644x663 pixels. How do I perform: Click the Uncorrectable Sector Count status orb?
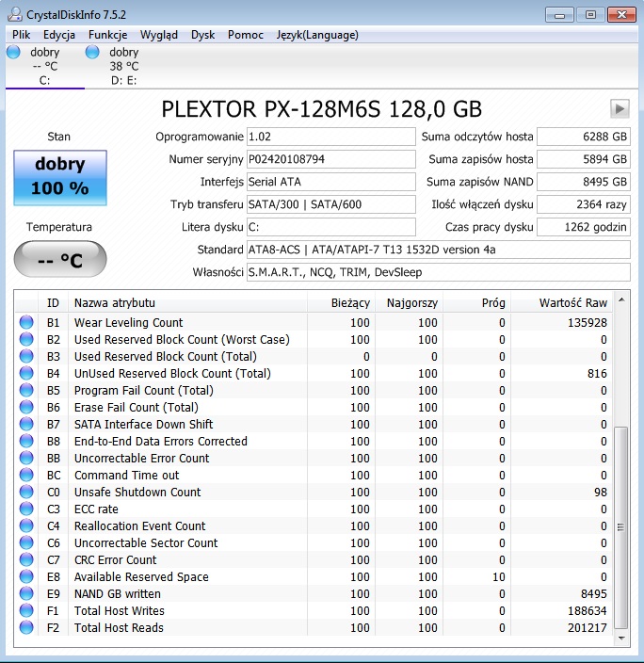(26, 542)
